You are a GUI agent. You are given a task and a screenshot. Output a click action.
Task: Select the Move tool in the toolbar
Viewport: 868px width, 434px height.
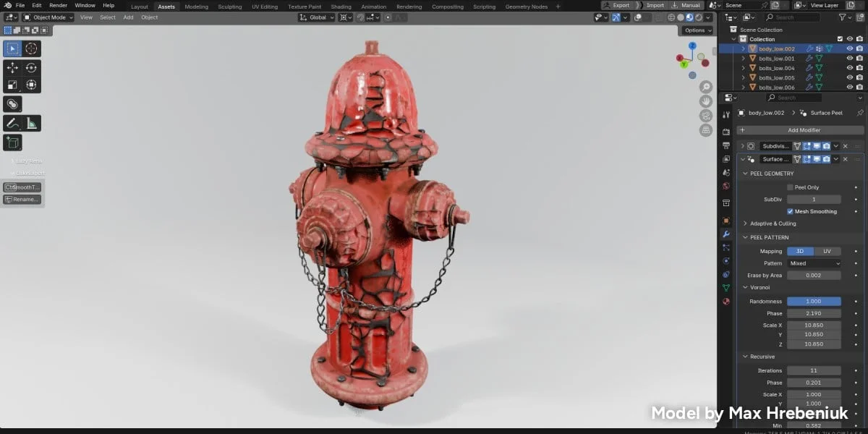tap(12, 67)
